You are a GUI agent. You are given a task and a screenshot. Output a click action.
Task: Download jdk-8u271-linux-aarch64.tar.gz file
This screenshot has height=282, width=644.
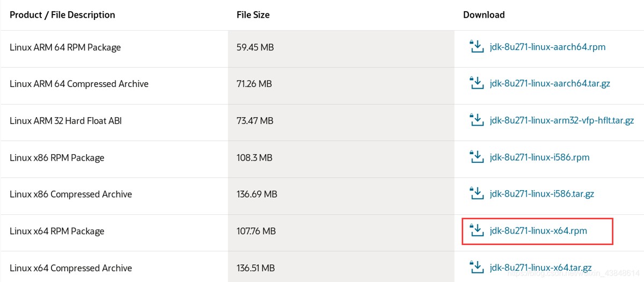tap(550, 84)
